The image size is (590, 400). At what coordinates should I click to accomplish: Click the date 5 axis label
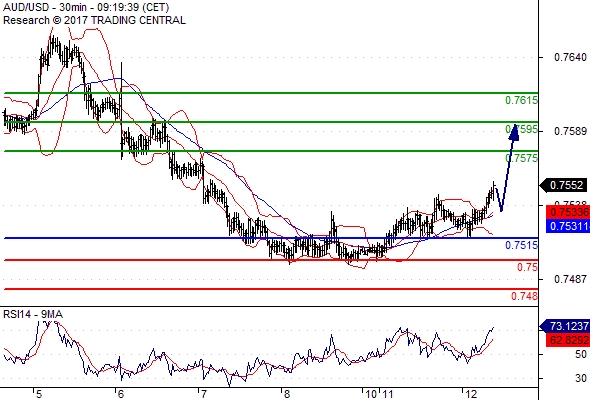(x=39, y=394)
